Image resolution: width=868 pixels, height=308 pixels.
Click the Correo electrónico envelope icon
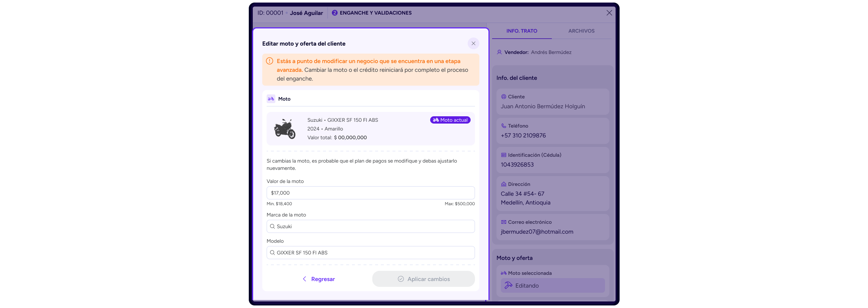click(504, 222)
